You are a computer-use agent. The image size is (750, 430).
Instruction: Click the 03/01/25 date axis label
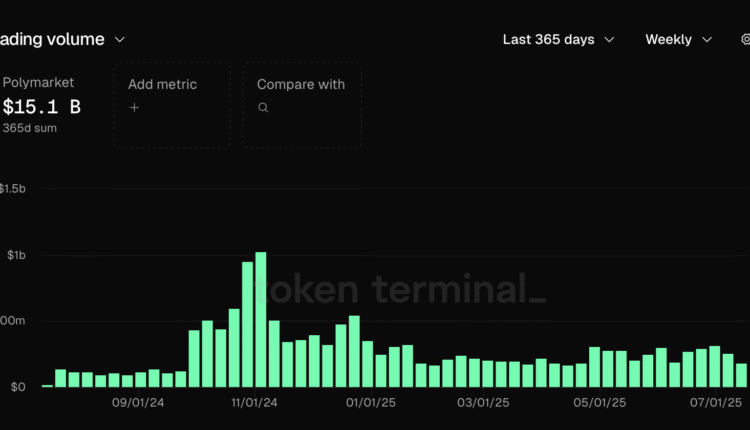pos(484,403)
